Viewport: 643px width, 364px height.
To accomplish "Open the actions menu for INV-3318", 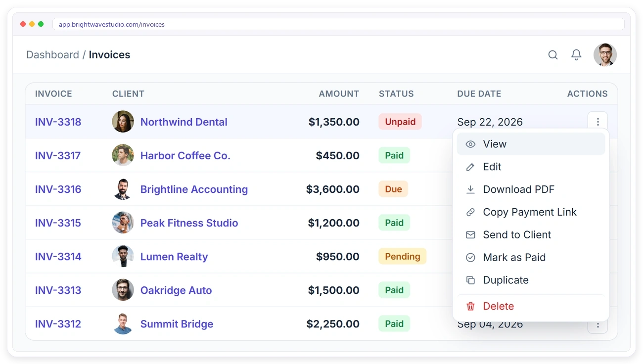I will [597, 122].
